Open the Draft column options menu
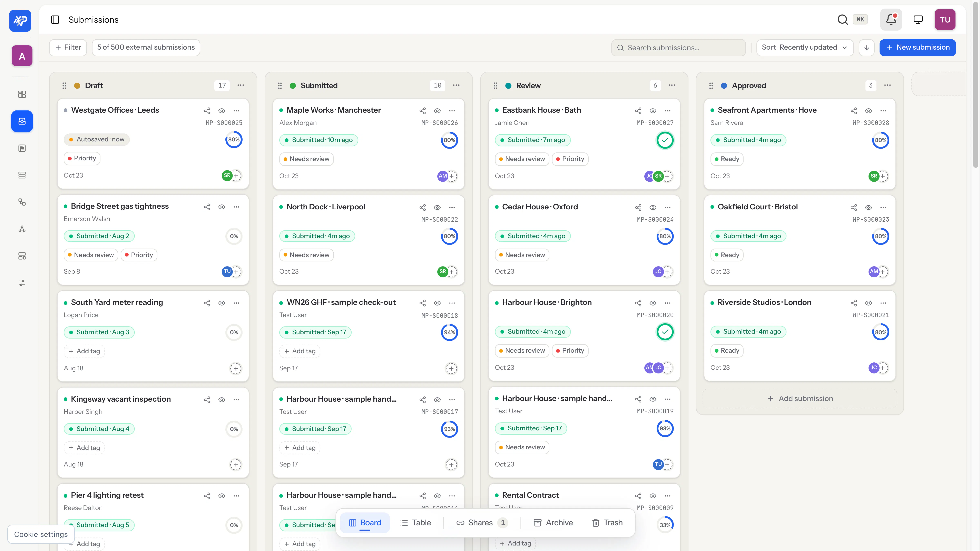This screenshot has width=980, height=551. pos(241,85)
